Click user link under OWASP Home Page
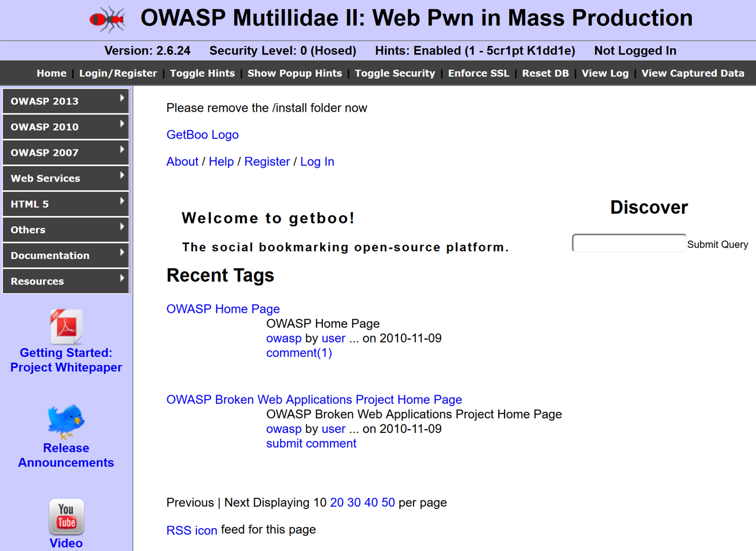Viewport: 756px width, 551px height. point(333,338)
